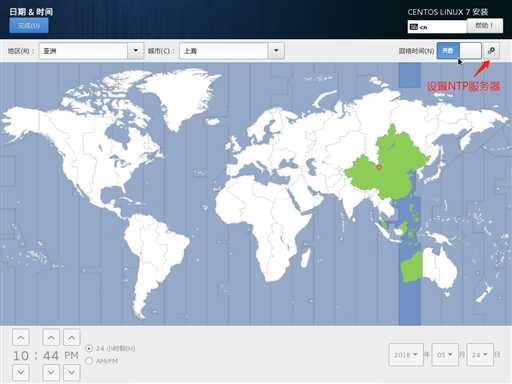Click up arrow above PM indicator
The width and height of the screenshot is (512, 384).
(72, 337)
